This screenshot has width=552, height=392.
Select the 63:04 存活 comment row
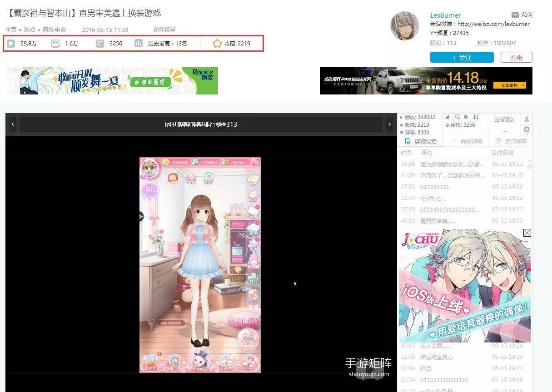click(462, 368)
